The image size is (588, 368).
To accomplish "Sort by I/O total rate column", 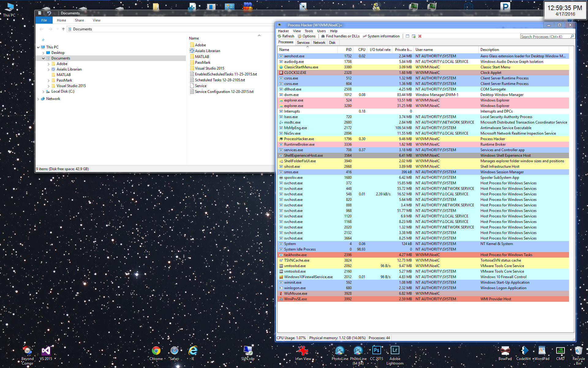I will (380, 50).
